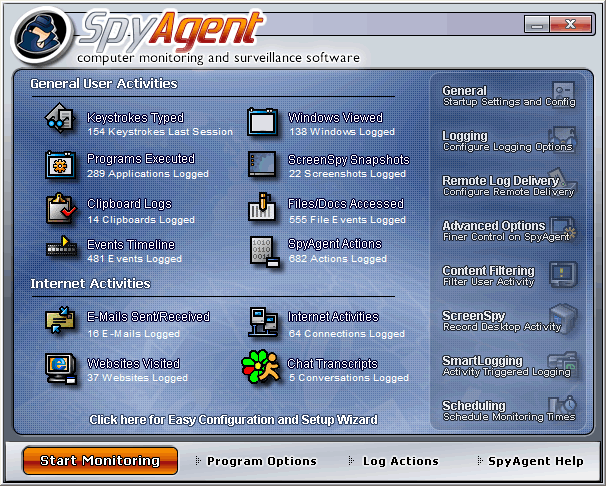Viewport: 606px width, 486px height.
Task: Select Logging Configure Logging Options
Action: (507, 141)
